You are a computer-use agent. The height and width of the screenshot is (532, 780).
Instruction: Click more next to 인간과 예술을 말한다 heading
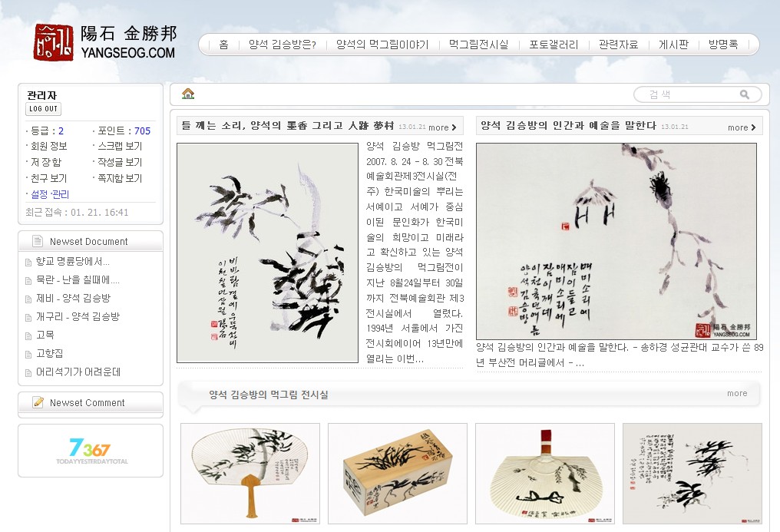(x=742, y=127)
